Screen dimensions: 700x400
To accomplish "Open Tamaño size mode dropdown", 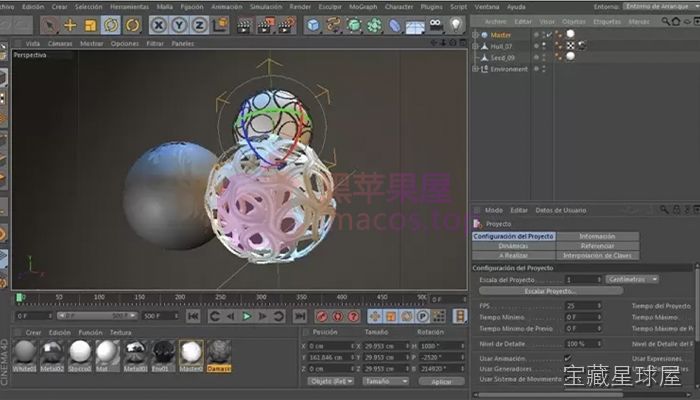I will click(386, 381).
